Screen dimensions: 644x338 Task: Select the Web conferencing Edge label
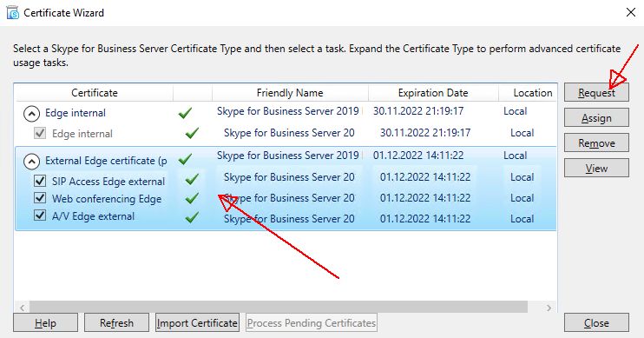point(107,199)
